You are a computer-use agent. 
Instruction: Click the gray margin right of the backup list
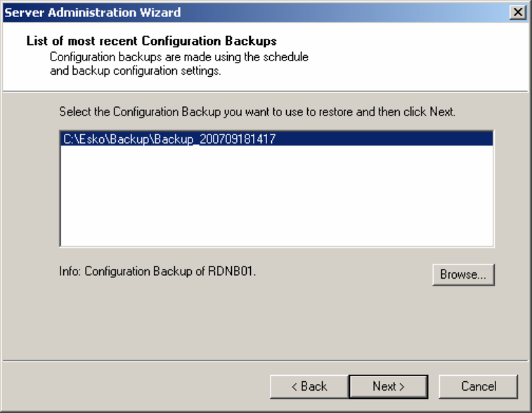pyautogui.click(x=512, y=190)
